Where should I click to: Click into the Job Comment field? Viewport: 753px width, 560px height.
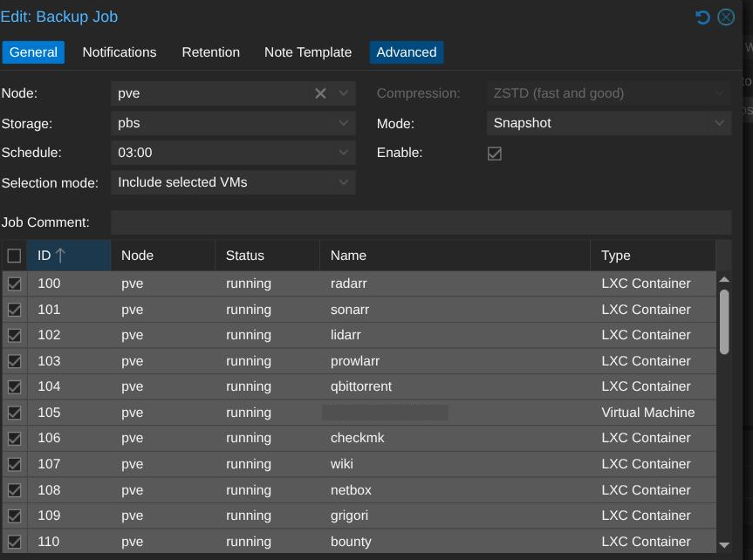[421, 222]
